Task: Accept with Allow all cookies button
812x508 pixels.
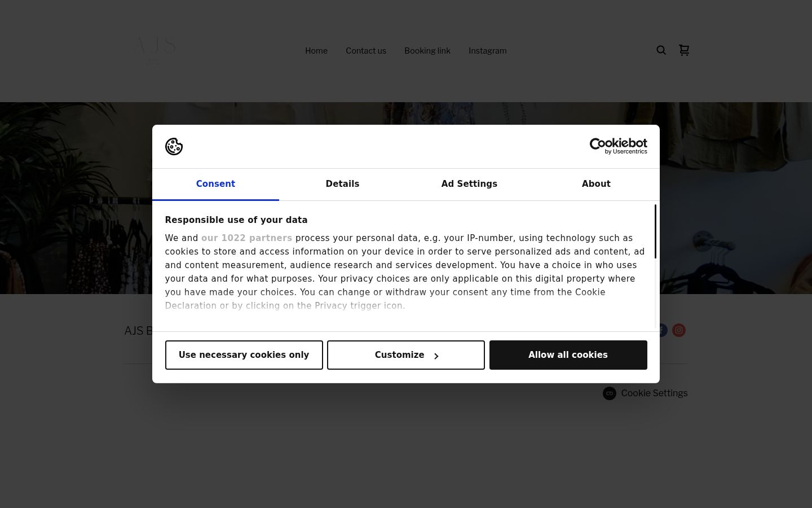Action: tap(568, 355)
